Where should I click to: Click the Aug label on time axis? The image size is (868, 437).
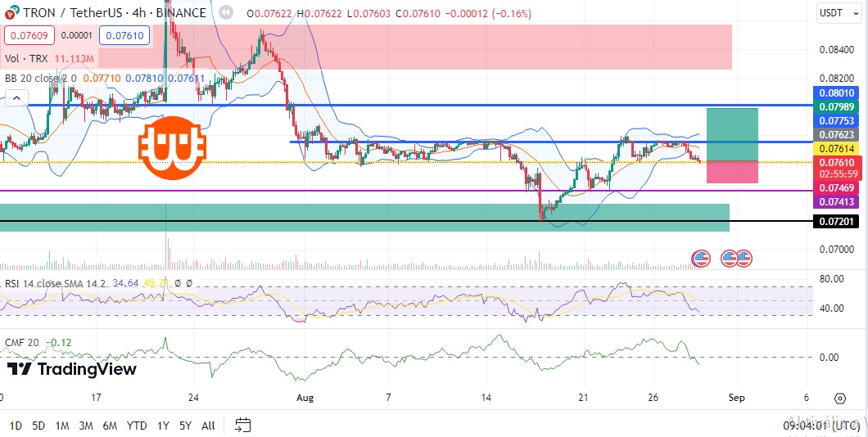(x=305, y=397)
